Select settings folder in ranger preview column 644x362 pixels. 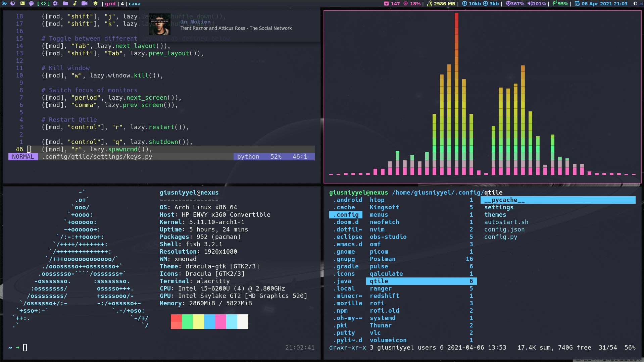click(x=499, y=207)
